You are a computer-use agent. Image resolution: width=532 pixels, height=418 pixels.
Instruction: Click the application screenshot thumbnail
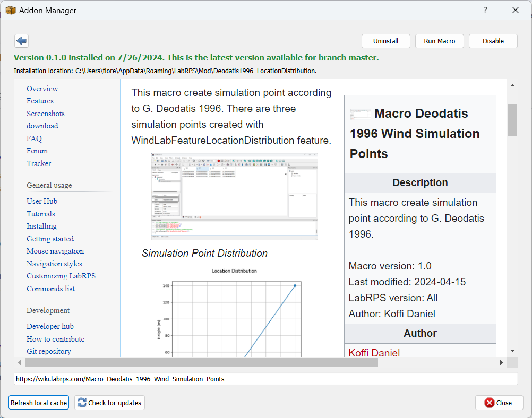click(234, 197)
